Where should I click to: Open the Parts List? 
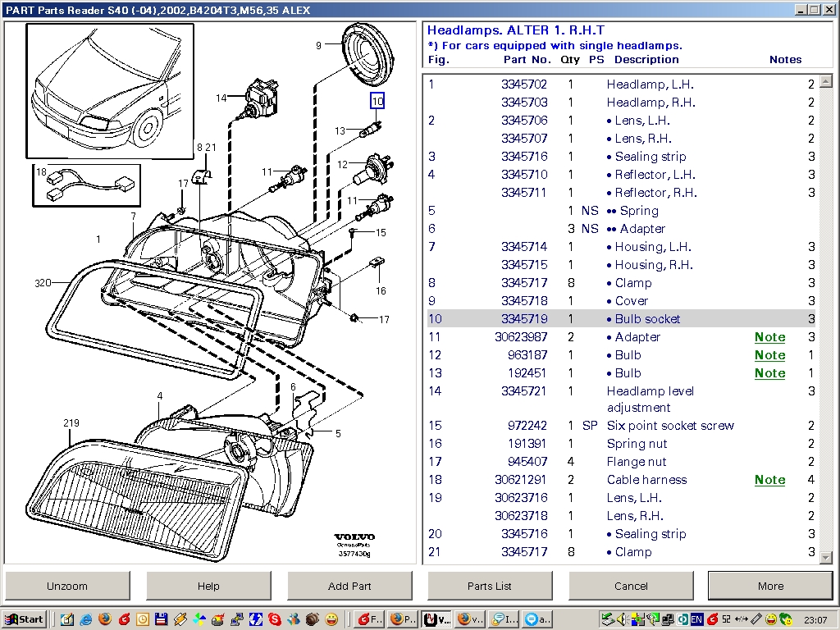(x=490, y=586)
